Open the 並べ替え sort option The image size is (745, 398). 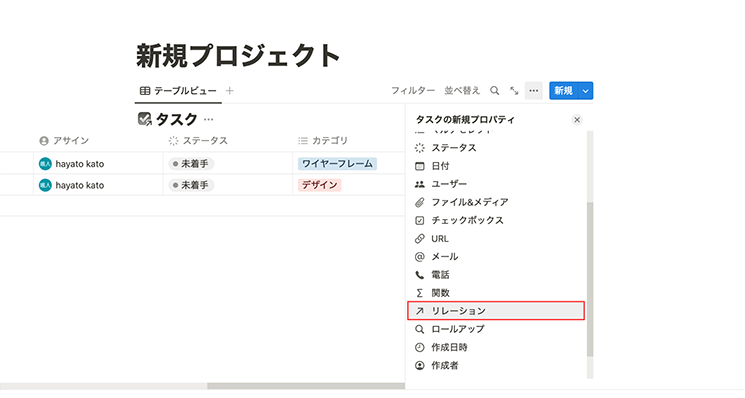point(462,90)
